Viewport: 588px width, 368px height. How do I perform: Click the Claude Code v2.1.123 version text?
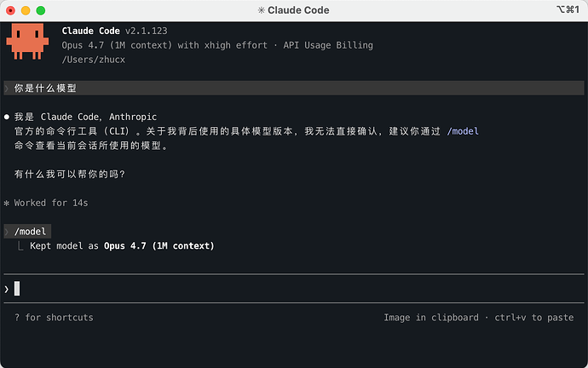click(114, 31)
